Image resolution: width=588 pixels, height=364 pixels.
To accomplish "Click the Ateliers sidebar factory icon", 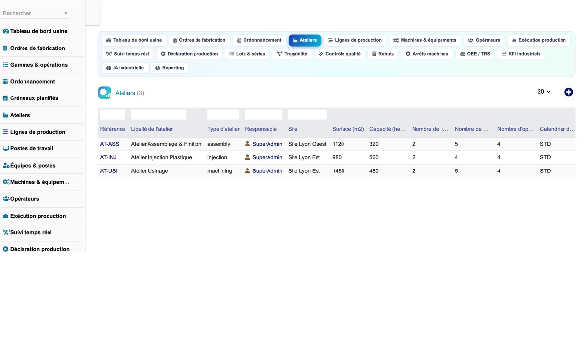I will (x=6, y=115).
